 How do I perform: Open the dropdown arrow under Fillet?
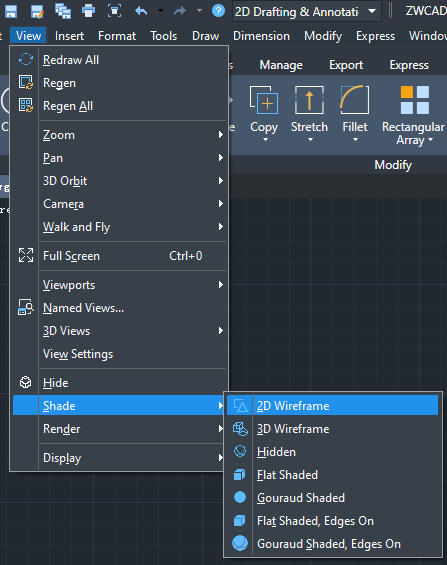pos(355,140)
